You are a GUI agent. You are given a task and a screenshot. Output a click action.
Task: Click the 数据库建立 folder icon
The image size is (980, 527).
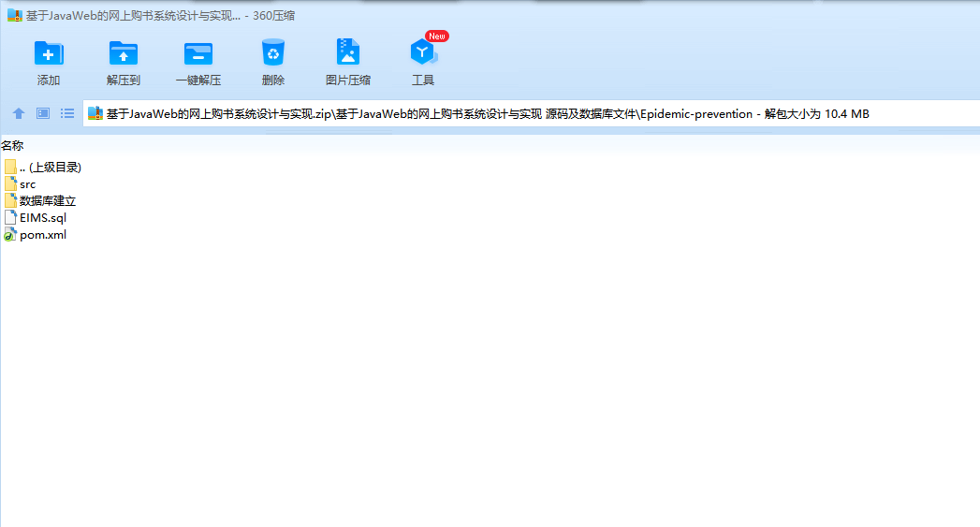pos(10,200)
